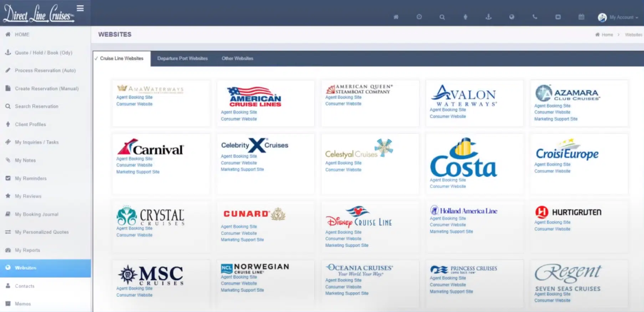The width and height of the screenshot is (644, 312).
Task: Click the Carnival logo
Action: 150,147
